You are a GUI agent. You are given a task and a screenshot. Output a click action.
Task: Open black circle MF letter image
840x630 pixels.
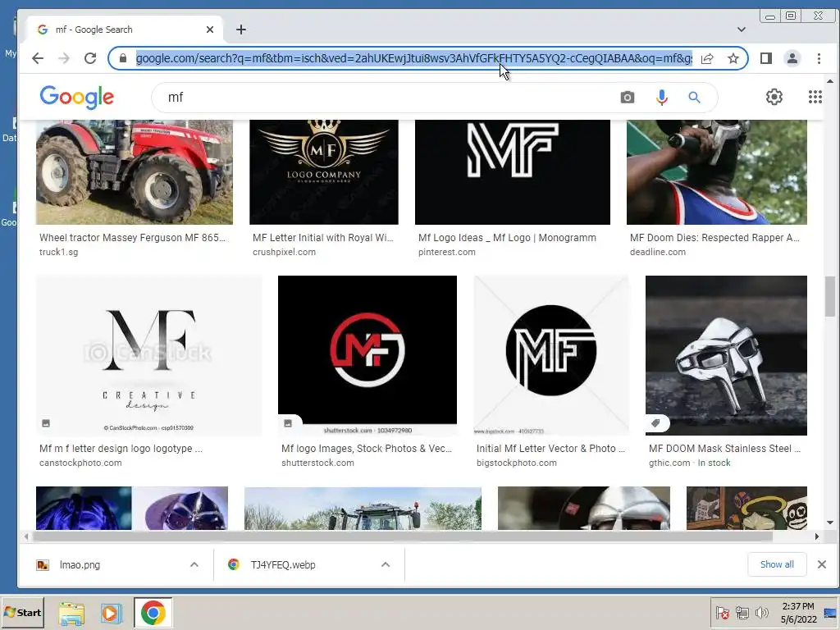point(551,356)
